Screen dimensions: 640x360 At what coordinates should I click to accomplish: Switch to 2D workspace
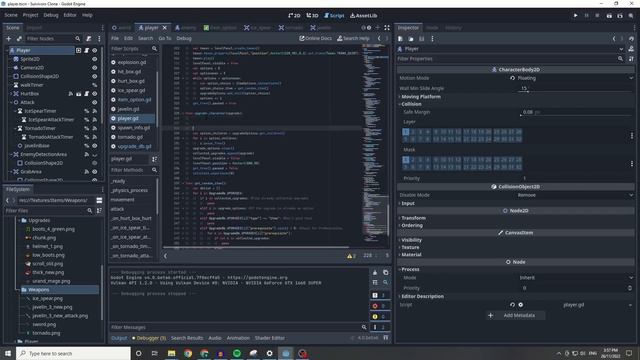pos(294,16)
